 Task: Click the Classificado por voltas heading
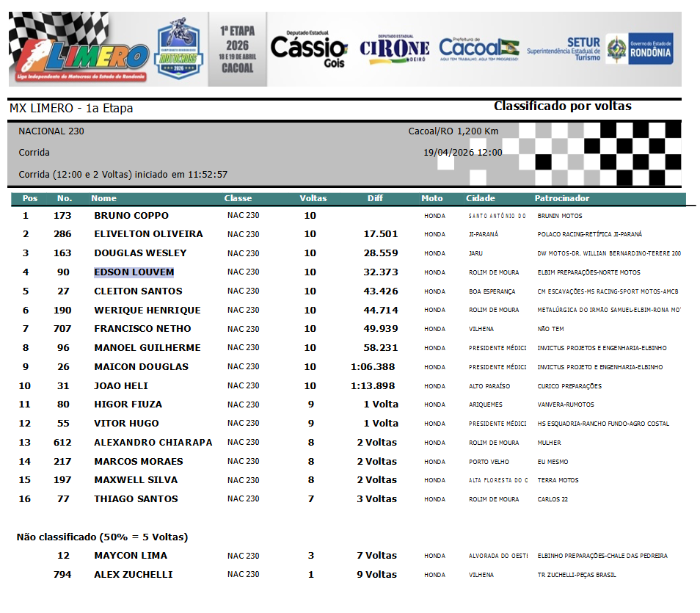click(562, 106)
